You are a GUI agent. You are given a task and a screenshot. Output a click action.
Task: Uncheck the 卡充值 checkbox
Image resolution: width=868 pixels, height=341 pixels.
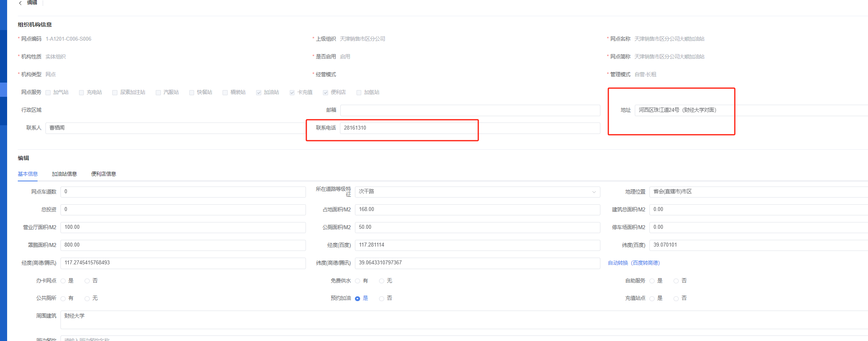click(x=292, y=92)
